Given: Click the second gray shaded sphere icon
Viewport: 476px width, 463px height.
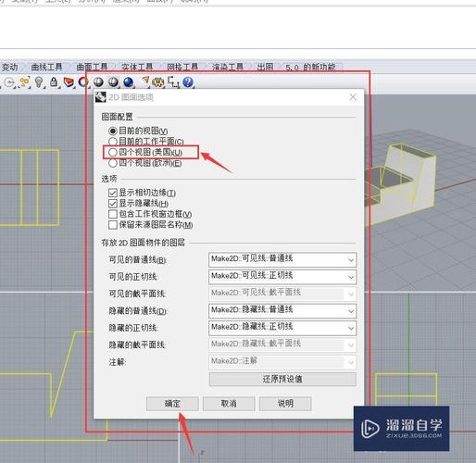Looking at the screenshot, I should [114, 82].
